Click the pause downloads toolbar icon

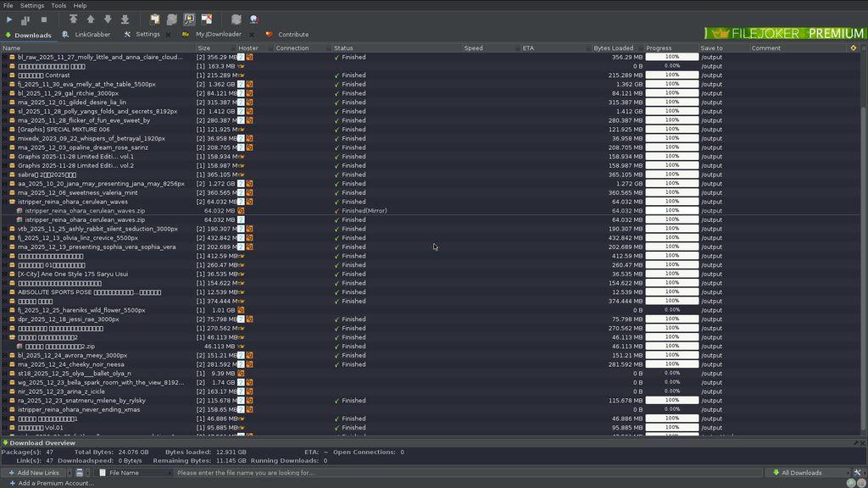click(x=25, y=19)
